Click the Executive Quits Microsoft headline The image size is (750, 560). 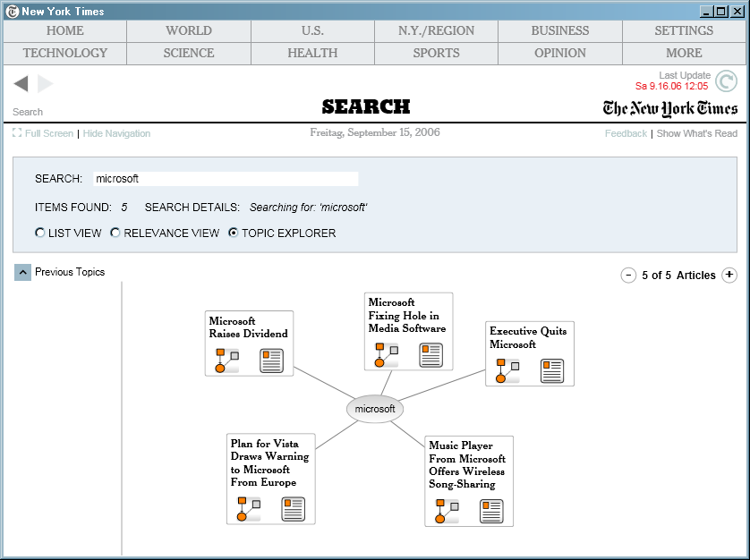[528, 337]
